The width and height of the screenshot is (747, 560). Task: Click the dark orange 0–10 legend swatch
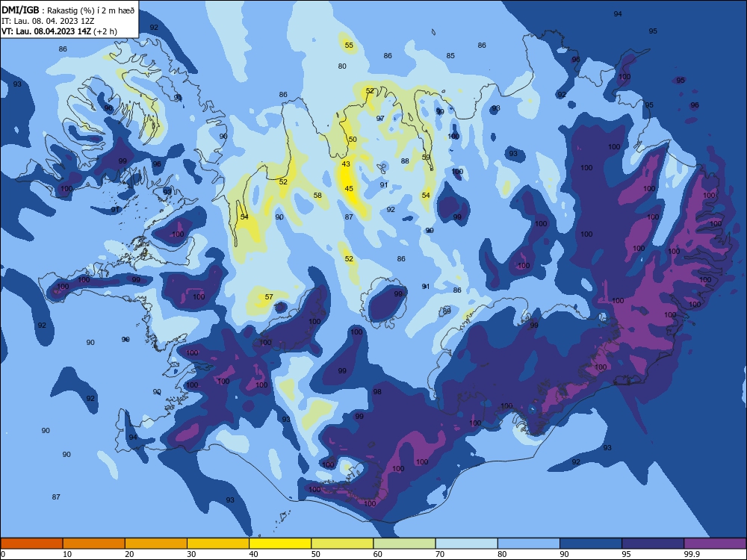click(31, 544)
